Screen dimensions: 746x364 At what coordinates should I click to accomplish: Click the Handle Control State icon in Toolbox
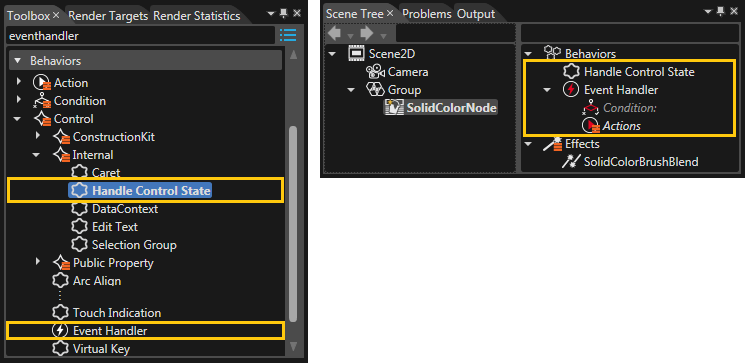[80, 191]
